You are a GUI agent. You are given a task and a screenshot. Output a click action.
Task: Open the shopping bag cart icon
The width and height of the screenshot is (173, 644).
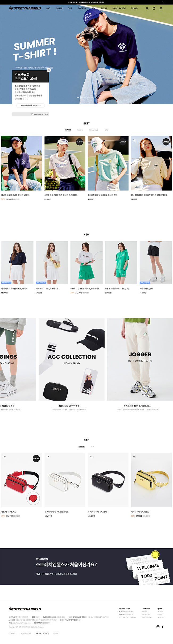click(x=154, y=8)
